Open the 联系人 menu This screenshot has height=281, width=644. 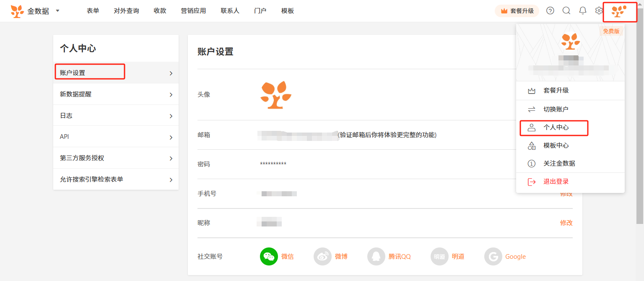point(230,11)
